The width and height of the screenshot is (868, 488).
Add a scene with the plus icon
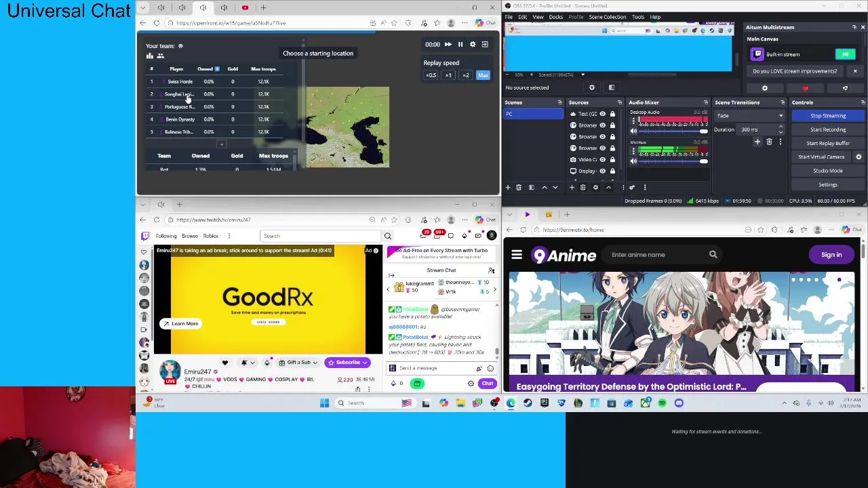[508, 187]
